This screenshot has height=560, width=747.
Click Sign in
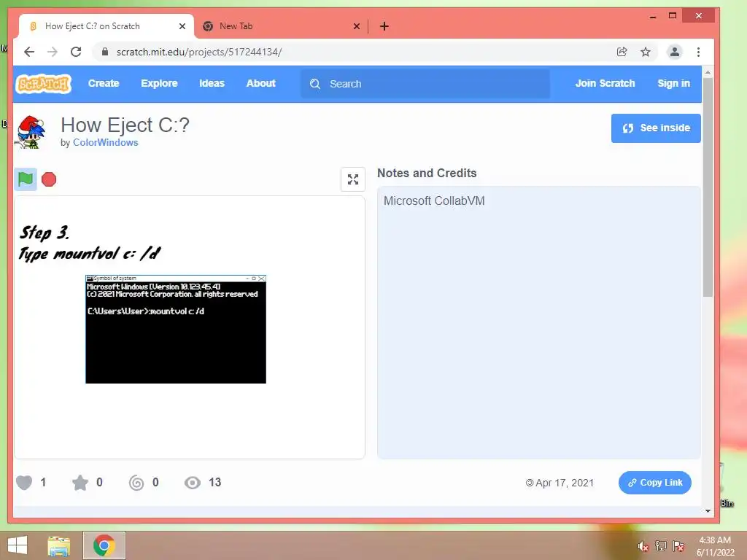[673, 83]
